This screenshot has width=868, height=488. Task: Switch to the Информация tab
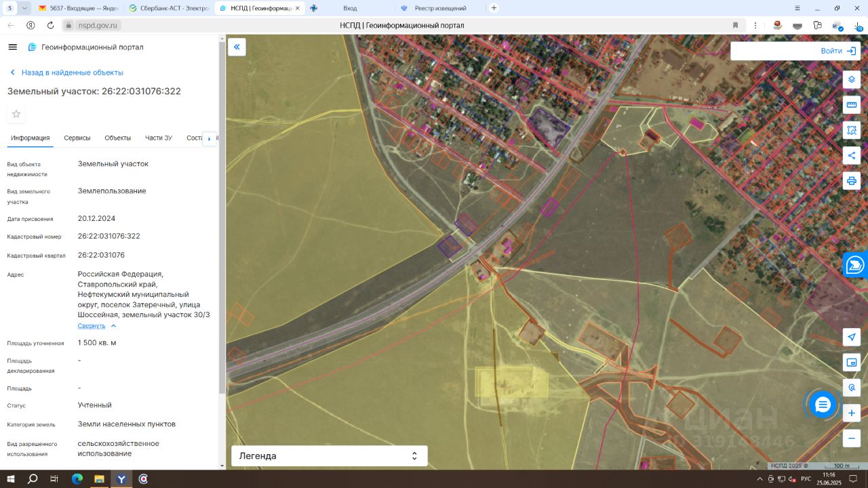(30, 138)
